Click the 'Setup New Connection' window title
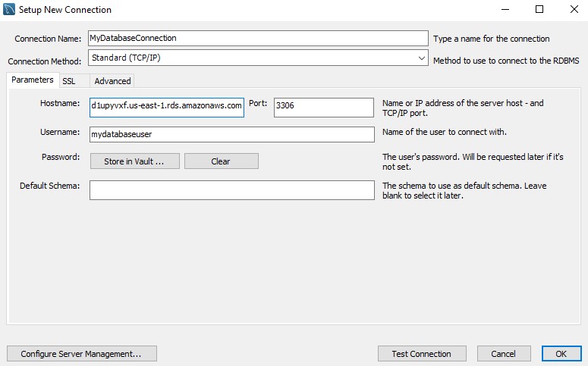Image resolution: width=588 pixels, height=366 pixels. tap(65, 10)
